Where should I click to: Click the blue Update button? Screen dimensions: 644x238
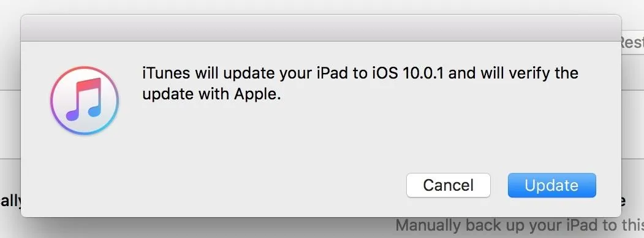tap(551, 185)
